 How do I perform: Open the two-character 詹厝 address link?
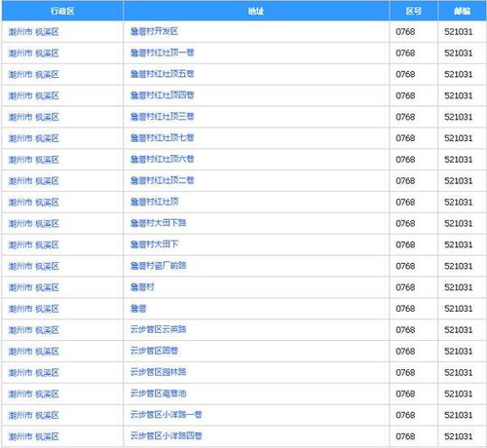pyautogui.click(x=138, y=309)
